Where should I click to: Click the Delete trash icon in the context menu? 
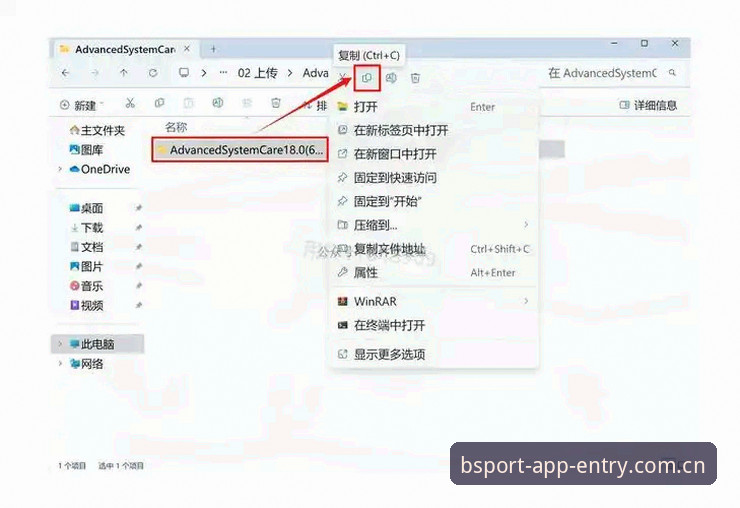(415, 78)
